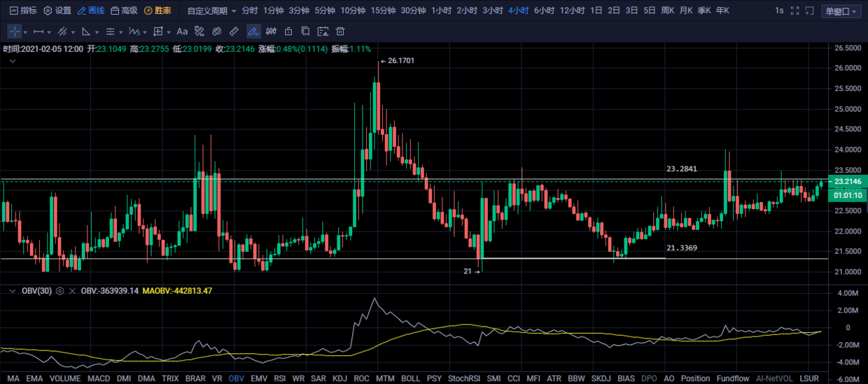Toggle the BOLL indicator on
Viewport: 868px width, 384px height.
tap(410, 378)
